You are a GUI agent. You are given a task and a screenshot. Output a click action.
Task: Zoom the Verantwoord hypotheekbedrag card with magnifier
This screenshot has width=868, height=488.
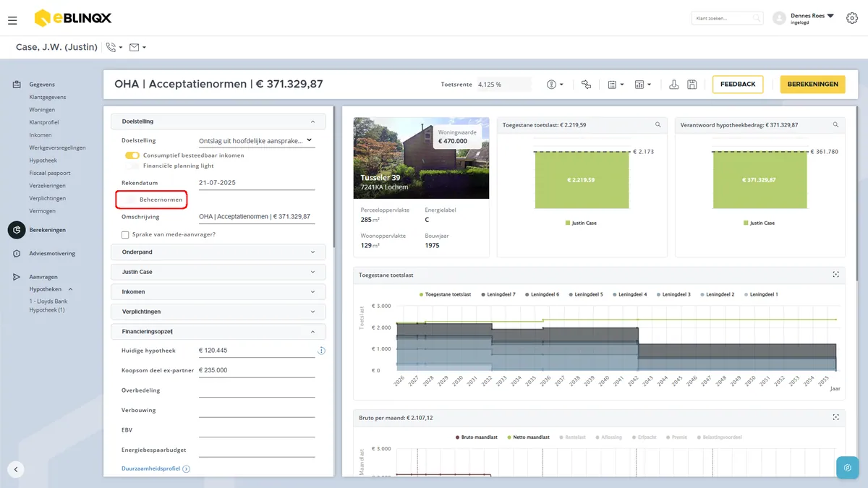(x=836, y=125)
